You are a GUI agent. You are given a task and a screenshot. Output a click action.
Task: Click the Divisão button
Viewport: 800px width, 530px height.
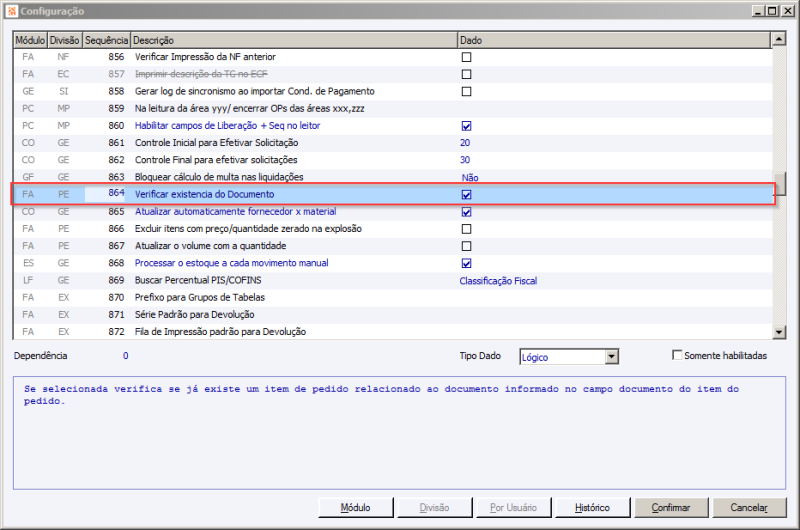click(x=434, y=508)
